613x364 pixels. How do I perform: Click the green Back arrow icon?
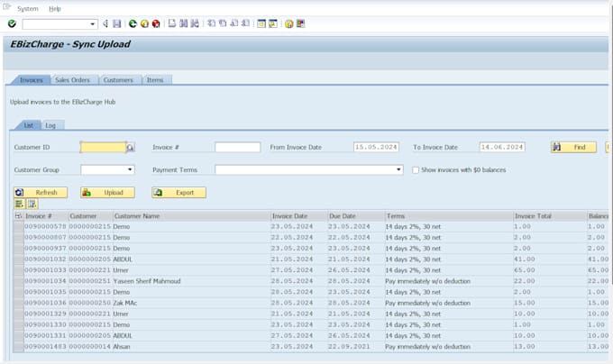point(133,23)
